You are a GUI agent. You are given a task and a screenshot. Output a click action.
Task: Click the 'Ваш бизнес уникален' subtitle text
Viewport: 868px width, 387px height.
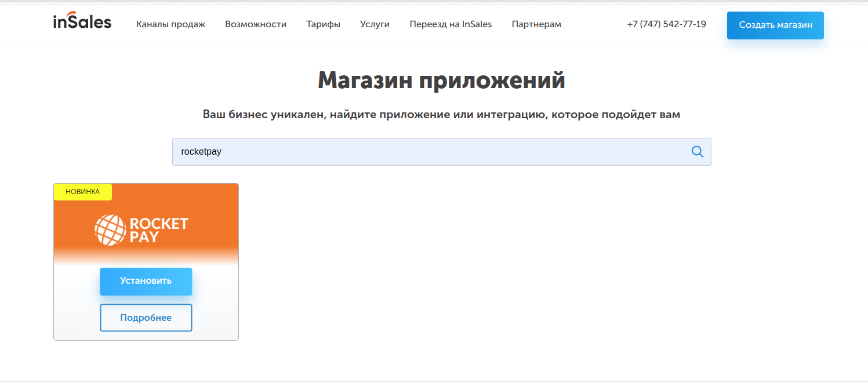coord(441,114)
